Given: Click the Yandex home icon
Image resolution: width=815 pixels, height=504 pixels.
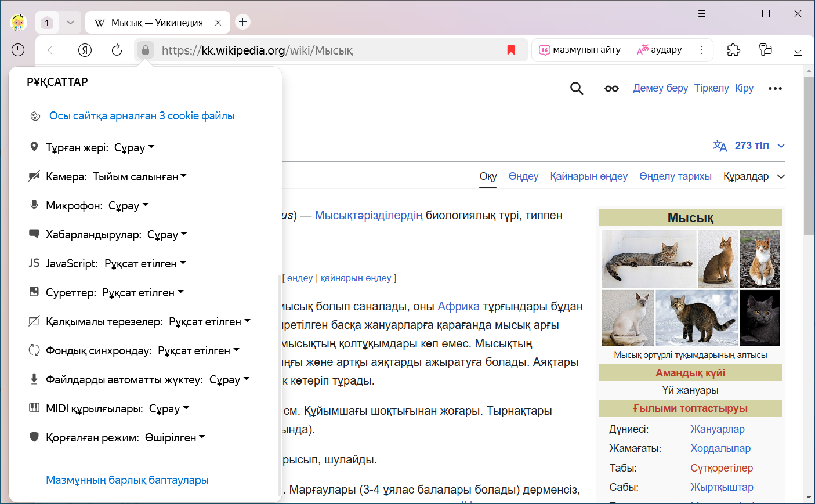Looking at the screenshot, I should coord(85,50).
